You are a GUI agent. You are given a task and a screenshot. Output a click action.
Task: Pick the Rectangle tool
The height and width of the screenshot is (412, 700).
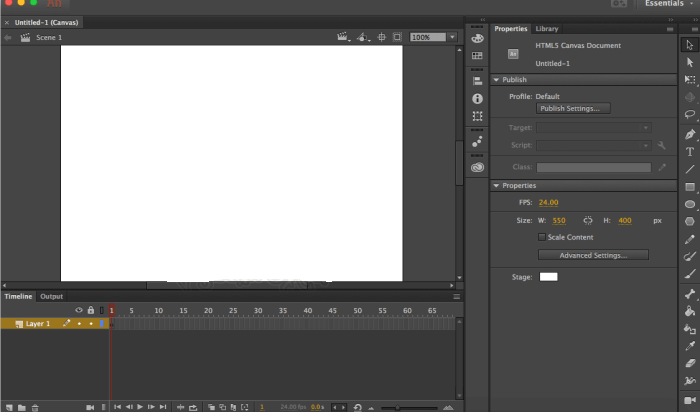point(689,187)
